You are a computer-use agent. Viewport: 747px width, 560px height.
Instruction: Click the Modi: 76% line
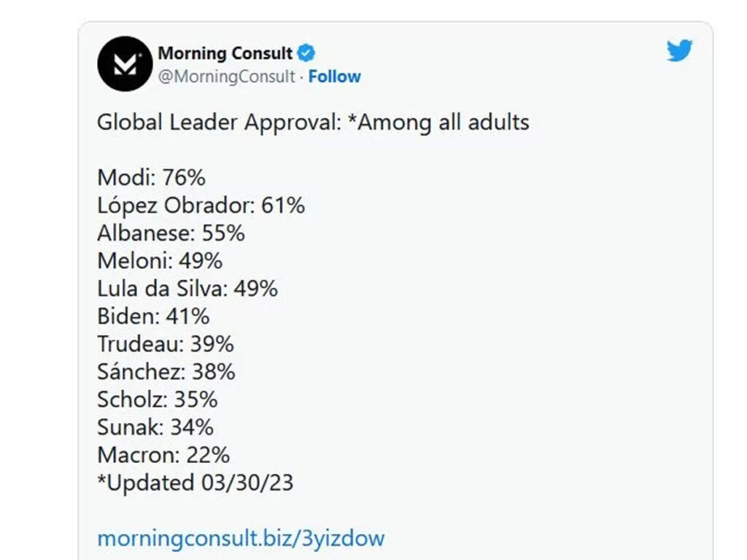(x=152, y=178)
